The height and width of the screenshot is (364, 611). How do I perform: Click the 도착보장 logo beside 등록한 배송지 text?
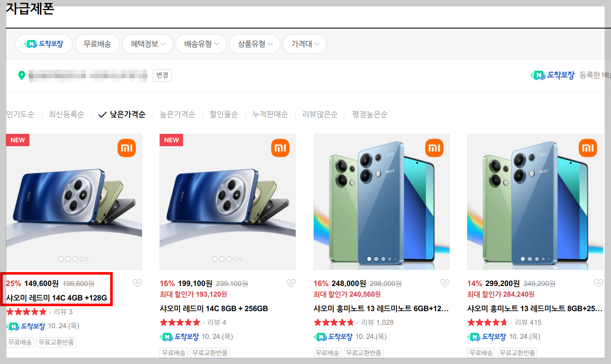[x=553, y=75]
